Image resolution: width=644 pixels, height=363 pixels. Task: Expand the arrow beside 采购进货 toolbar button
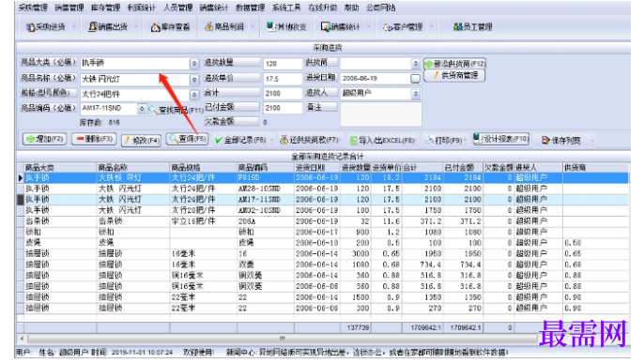(x=74, y=27)
